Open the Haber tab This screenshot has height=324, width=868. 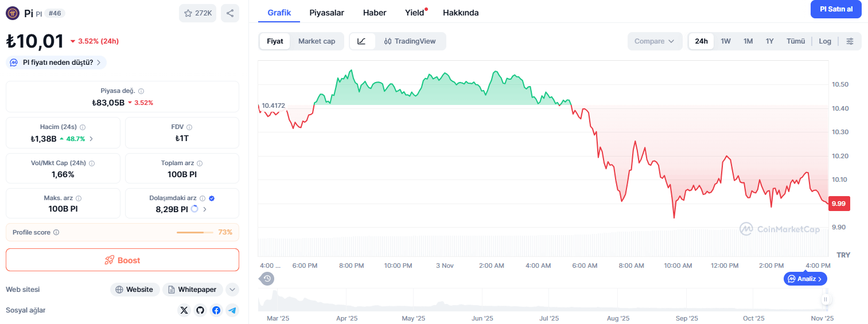point(375,13)
